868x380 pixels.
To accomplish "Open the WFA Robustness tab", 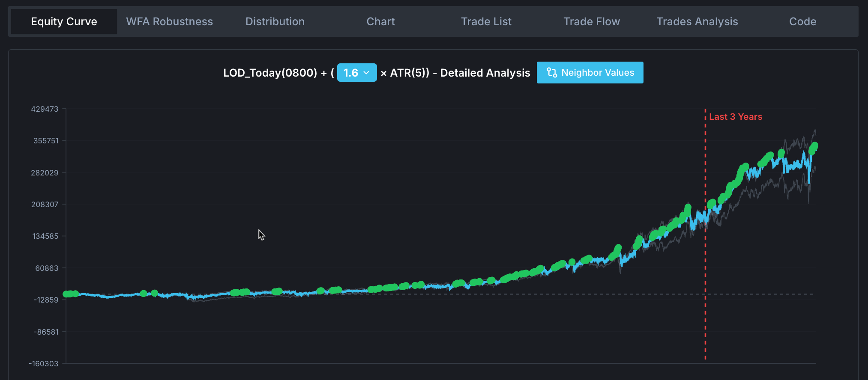I will [170, 21].
